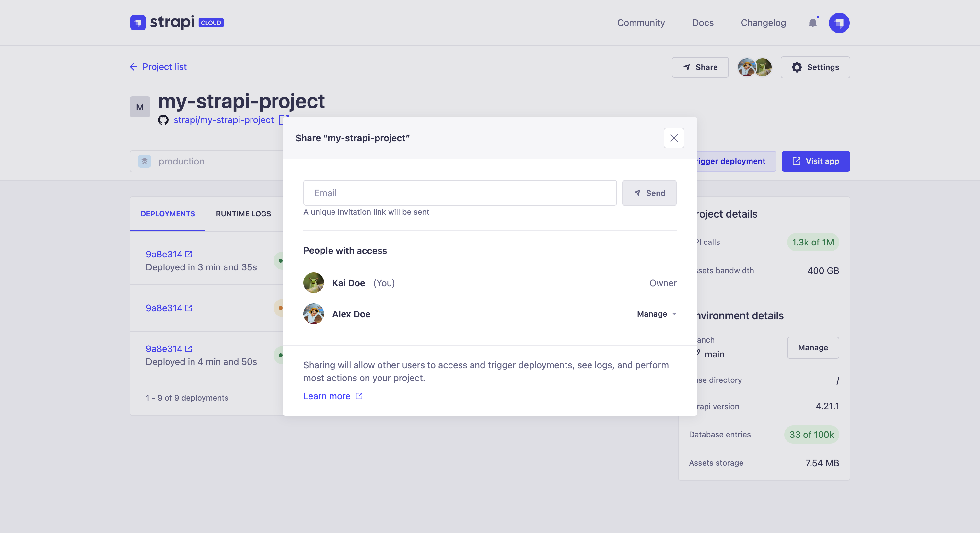This screenshot has width=980, height=533.
Task: Click the notification bell icon
Action: pos(812,22)
